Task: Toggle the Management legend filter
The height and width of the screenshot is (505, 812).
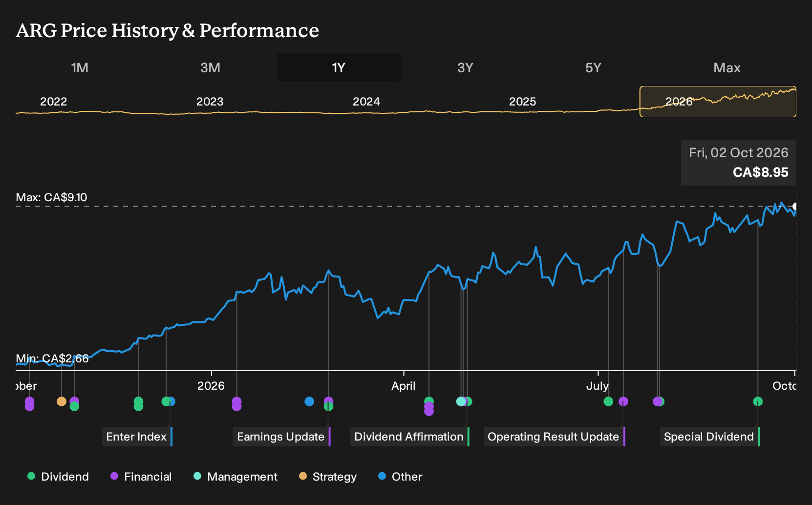Action: (x=235, y=477)
